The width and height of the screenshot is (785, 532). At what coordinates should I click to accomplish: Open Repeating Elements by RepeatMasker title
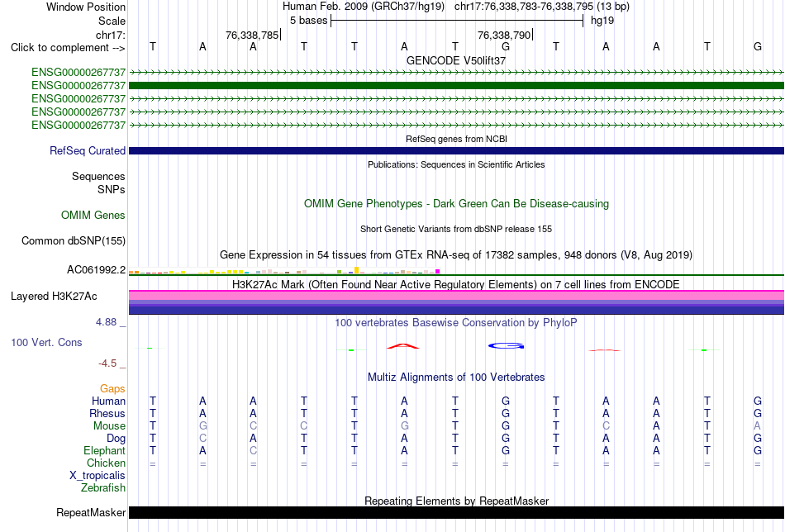click(456, 501)
